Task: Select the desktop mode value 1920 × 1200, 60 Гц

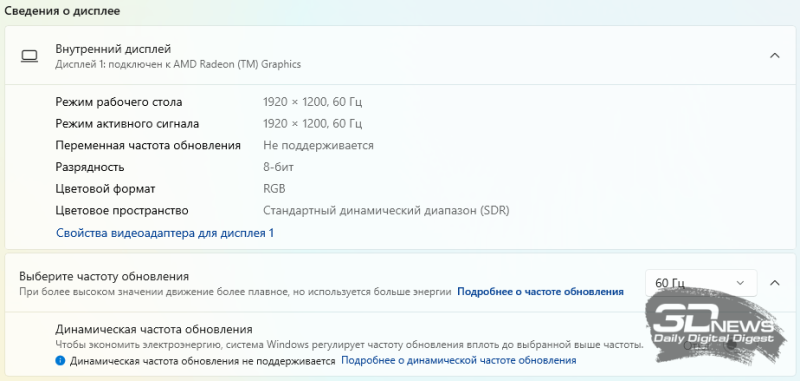Action: tap(313, 102)
